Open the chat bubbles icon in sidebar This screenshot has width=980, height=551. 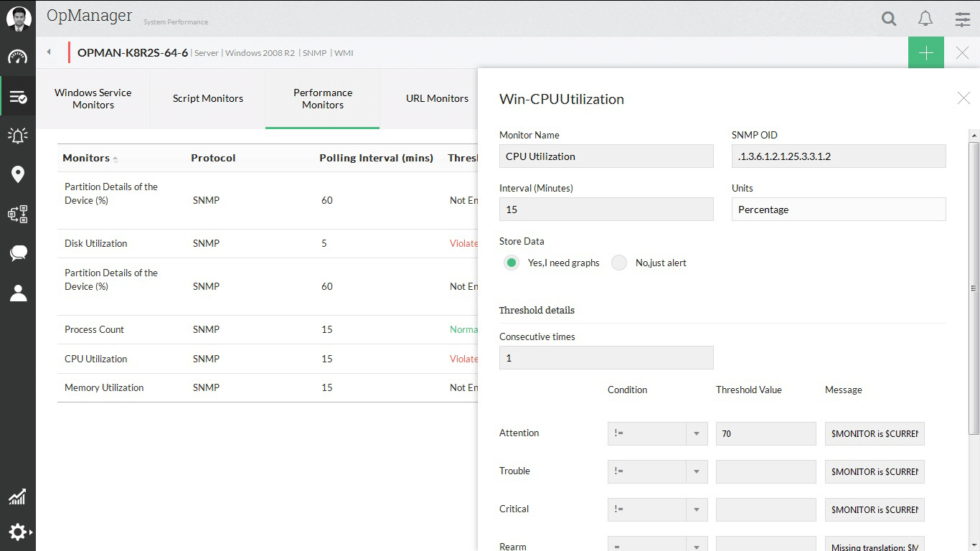coord(18,253)
